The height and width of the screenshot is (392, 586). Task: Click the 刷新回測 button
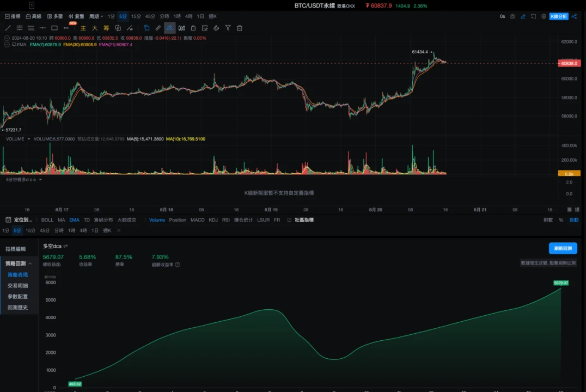pyautogui.click(x=563, y=248)
